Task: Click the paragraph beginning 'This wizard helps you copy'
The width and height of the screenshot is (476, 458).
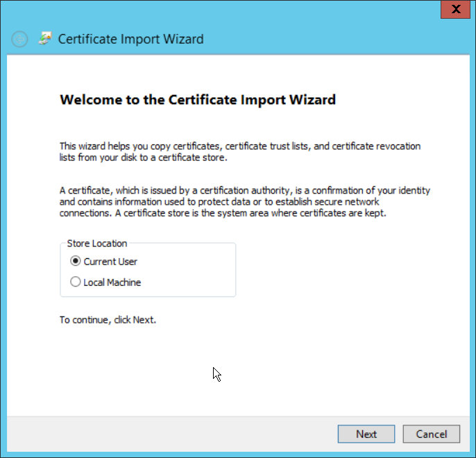Action: tap(239, 151)
